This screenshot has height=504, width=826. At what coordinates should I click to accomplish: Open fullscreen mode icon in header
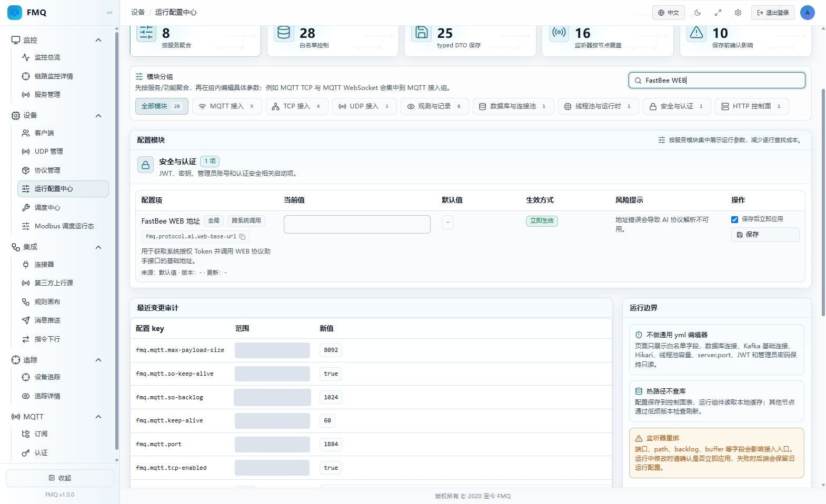pos(718,13)
